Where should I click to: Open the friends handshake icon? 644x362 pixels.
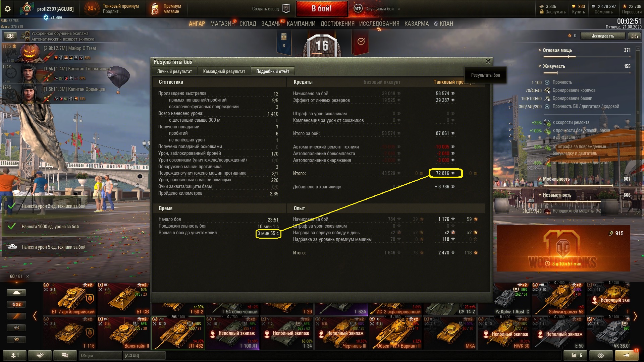click(x=40, y=355)
